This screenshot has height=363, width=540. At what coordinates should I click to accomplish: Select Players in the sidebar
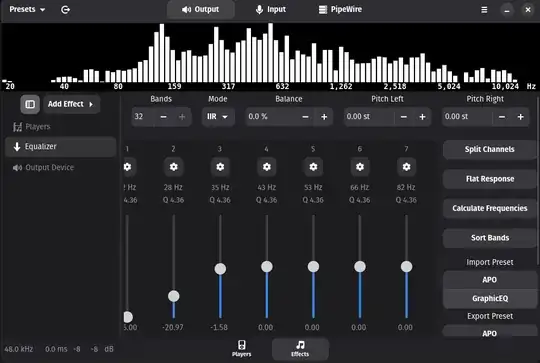click(60, 127)
